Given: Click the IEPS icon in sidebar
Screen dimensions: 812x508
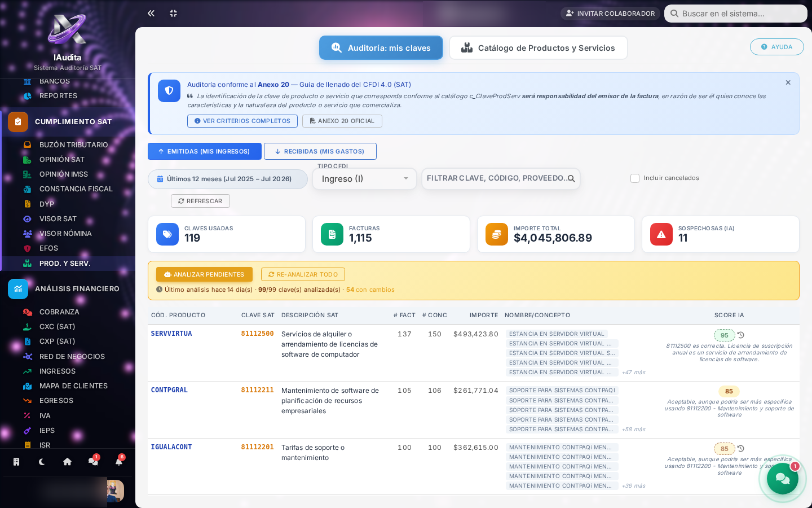Looking at the screenshot, I should coord(27,430).
